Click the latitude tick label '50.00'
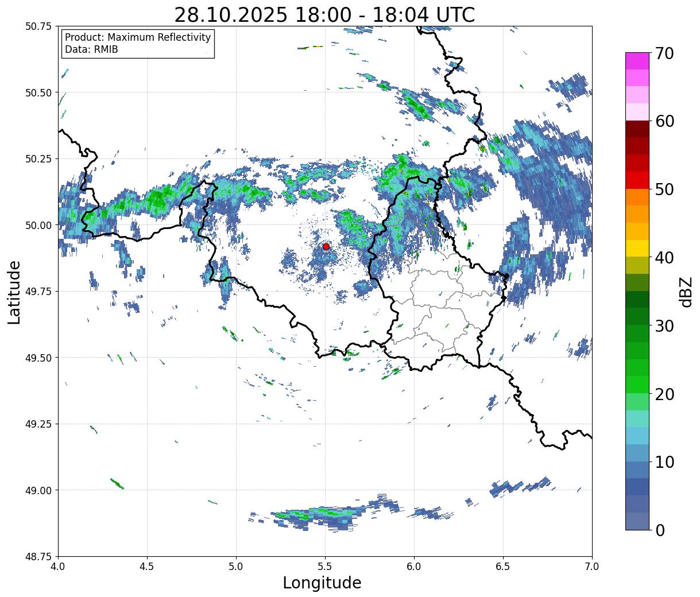Viewport: 700px width, 597px height. (38, 225)
